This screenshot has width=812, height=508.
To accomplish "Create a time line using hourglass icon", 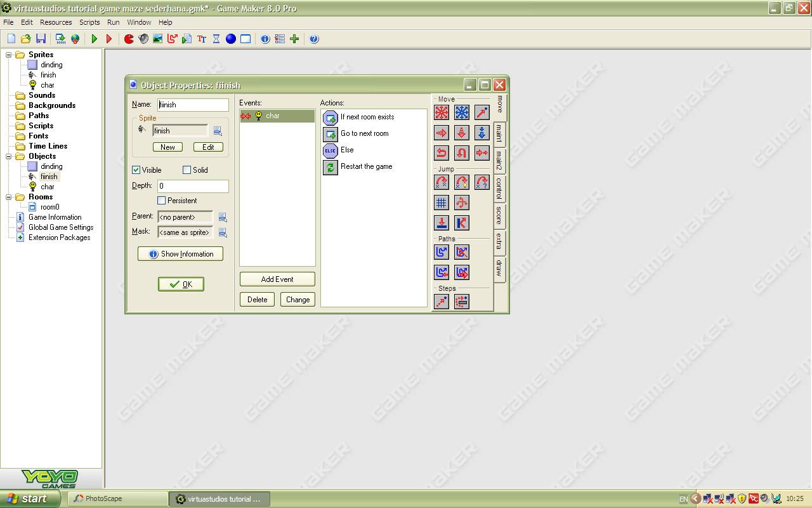I will point(216,39).
